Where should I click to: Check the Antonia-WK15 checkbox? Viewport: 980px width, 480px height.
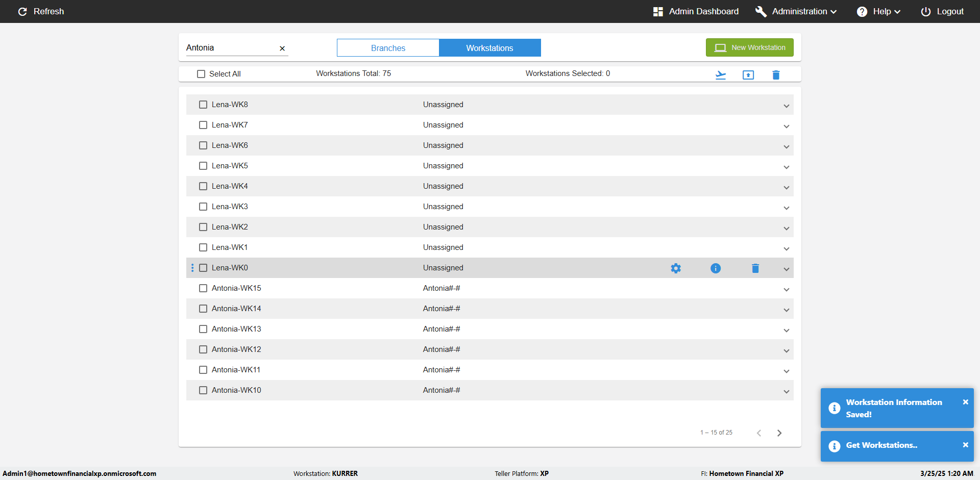click(203, 288)
